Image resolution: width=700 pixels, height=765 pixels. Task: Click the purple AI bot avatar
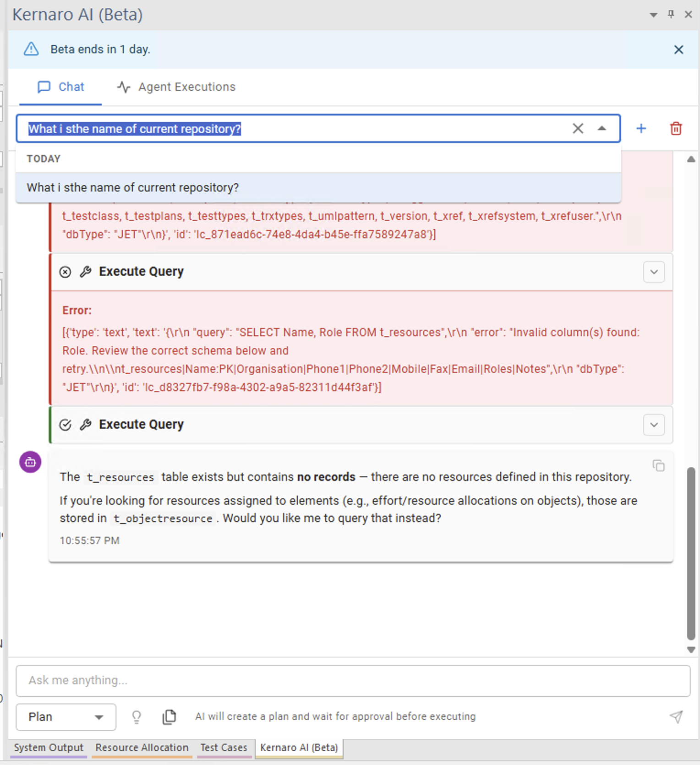(x=30, y=462)
